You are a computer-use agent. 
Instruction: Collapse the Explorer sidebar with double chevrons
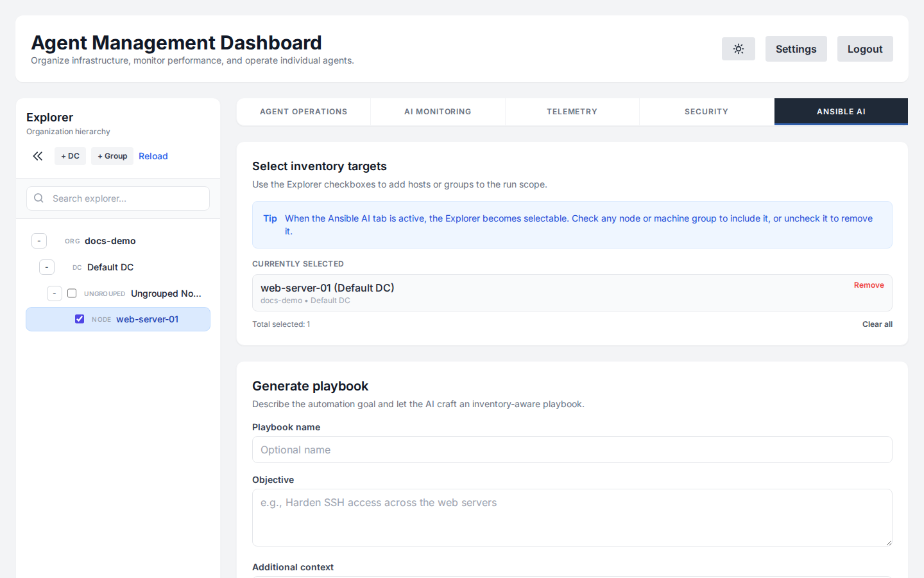(37, 155)
